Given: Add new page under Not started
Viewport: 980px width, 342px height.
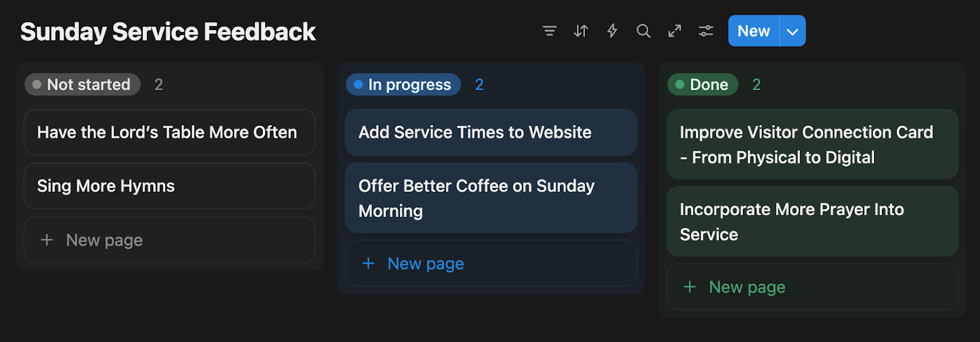Looking at the screenshot, I should pyautogui.click(x=170, y=240).
